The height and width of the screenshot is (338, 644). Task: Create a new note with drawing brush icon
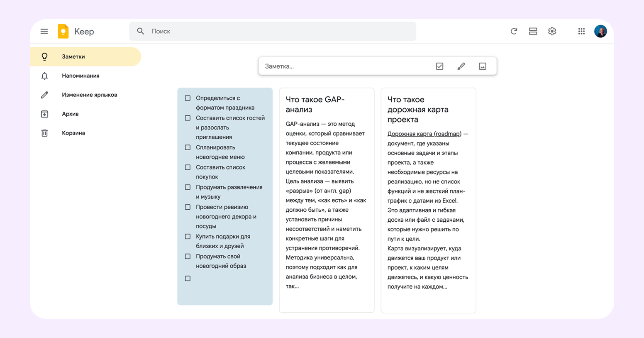pos(461,66)
